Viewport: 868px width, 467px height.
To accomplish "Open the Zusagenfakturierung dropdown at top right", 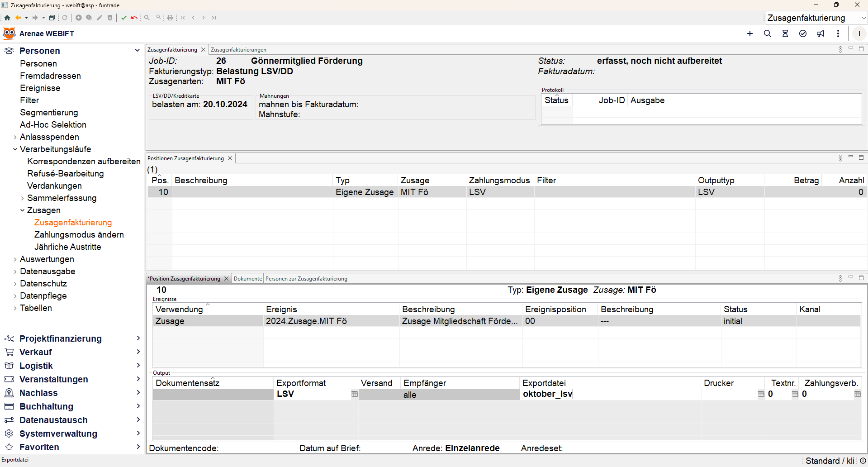I will point(863,18).
